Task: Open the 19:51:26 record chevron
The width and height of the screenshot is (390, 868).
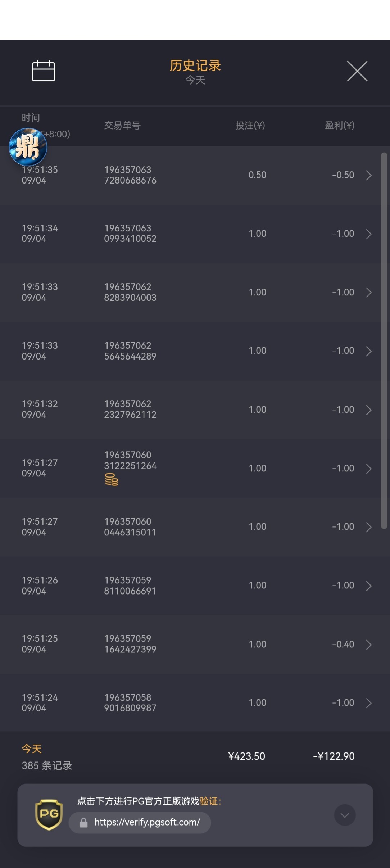Action: [369, 586]
